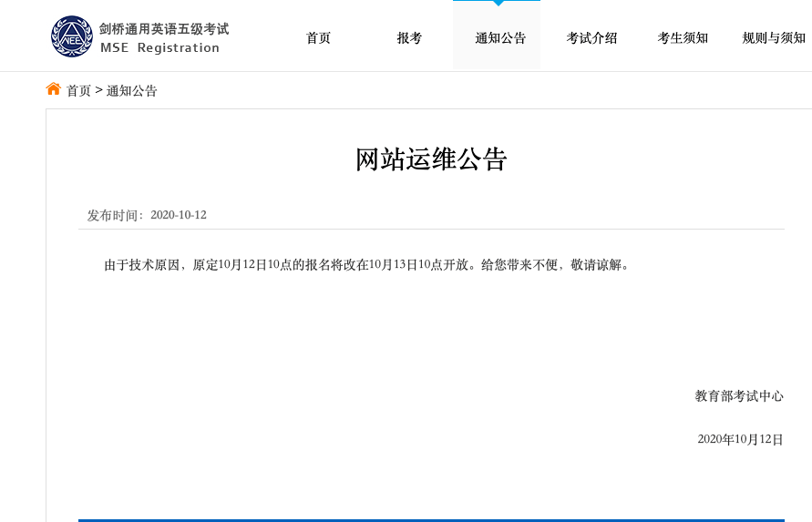Click the 教育部考试中心 signature text
This screenshot has width=812, height=522.
tap(739, 396)
